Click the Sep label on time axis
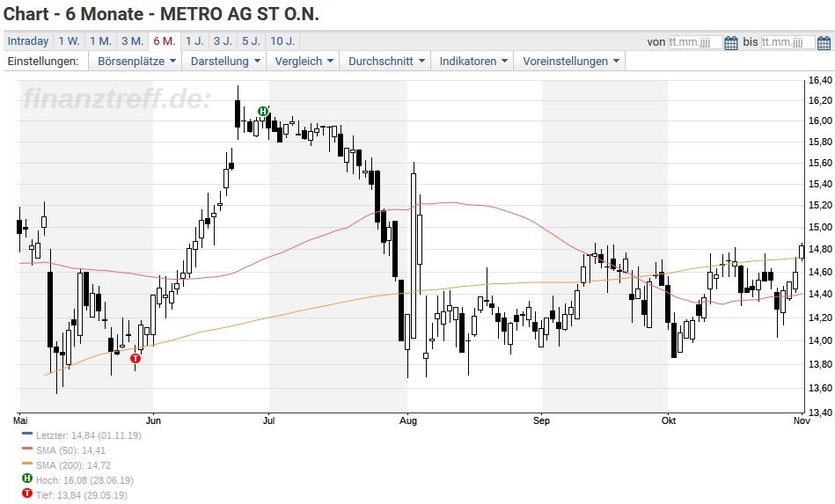 541,420
